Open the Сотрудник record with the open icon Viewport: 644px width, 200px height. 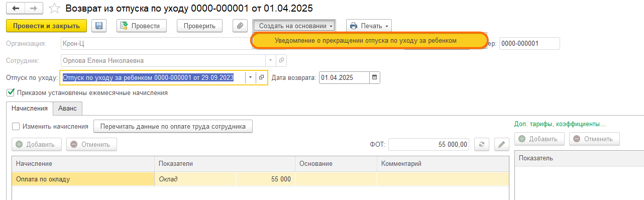[281, 60]
